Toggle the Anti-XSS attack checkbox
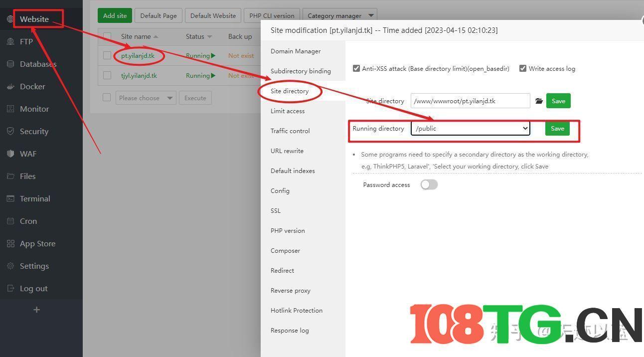Viewport: 644px width, 357px height. tap(356, 69)
